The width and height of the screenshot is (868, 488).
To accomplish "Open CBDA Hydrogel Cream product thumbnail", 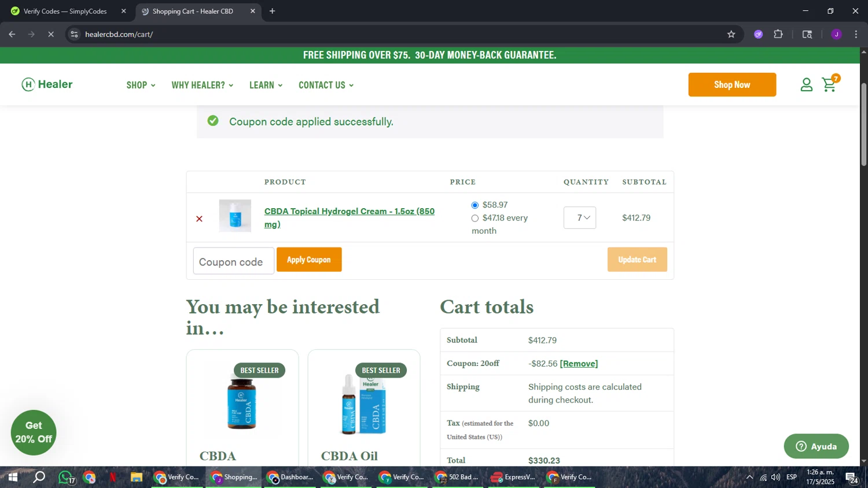I will coord(235,216).
